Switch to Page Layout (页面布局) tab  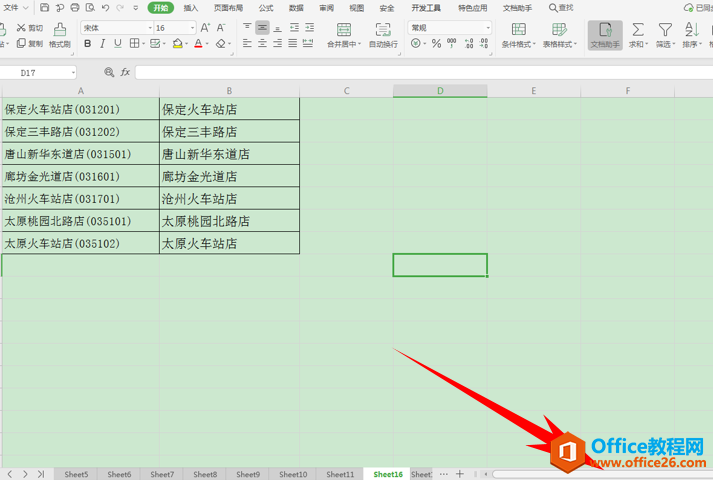click(x=228, y=8)
